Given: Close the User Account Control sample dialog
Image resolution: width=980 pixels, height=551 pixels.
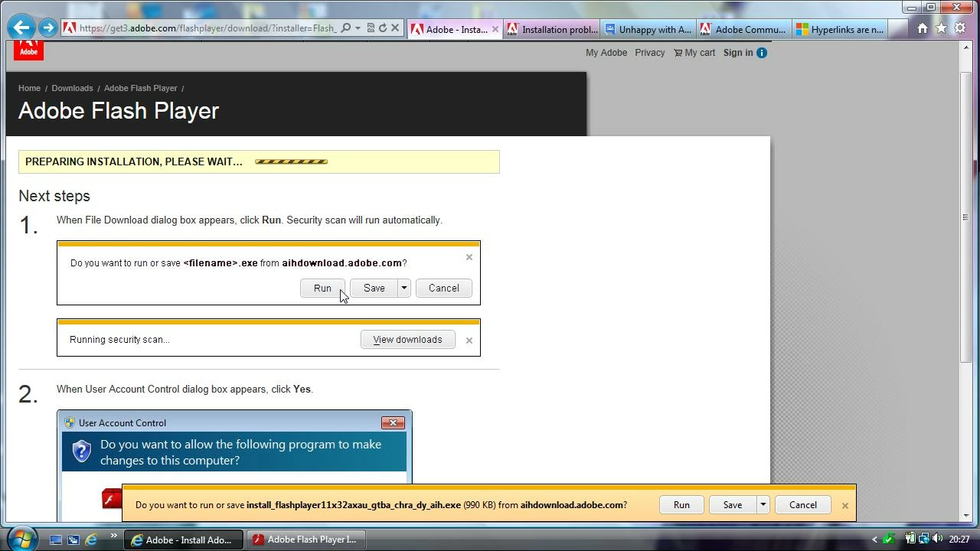Looking at the screenshot, I should [x=393, y=423].
